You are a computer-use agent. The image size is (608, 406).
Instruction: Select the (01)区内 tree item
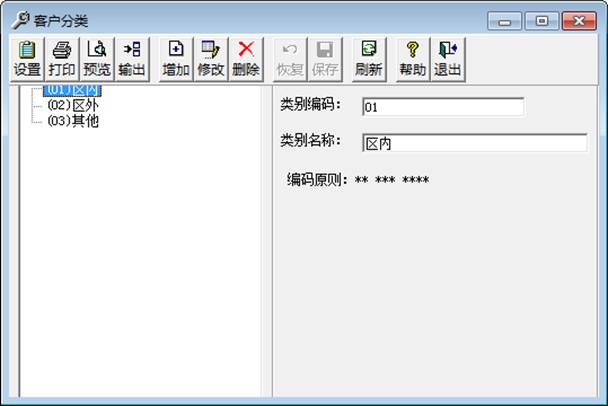pos(72,91)
